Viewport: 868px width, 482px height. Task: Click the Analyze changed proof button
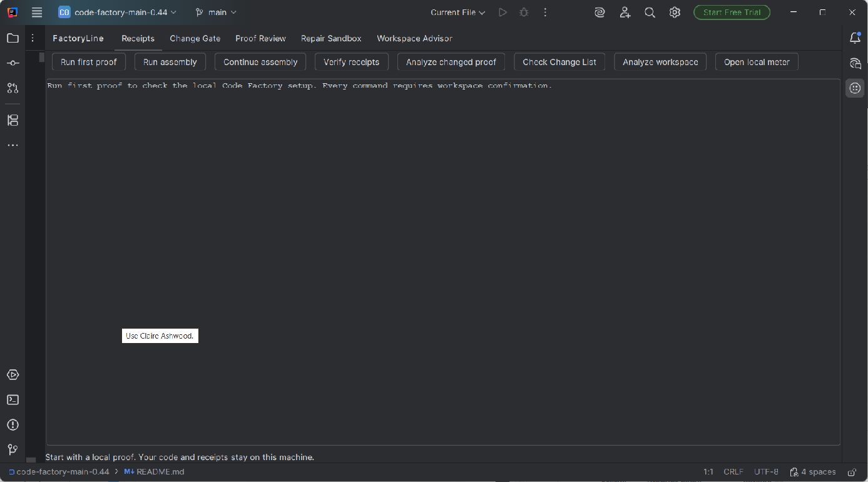[x=451, y=62]
